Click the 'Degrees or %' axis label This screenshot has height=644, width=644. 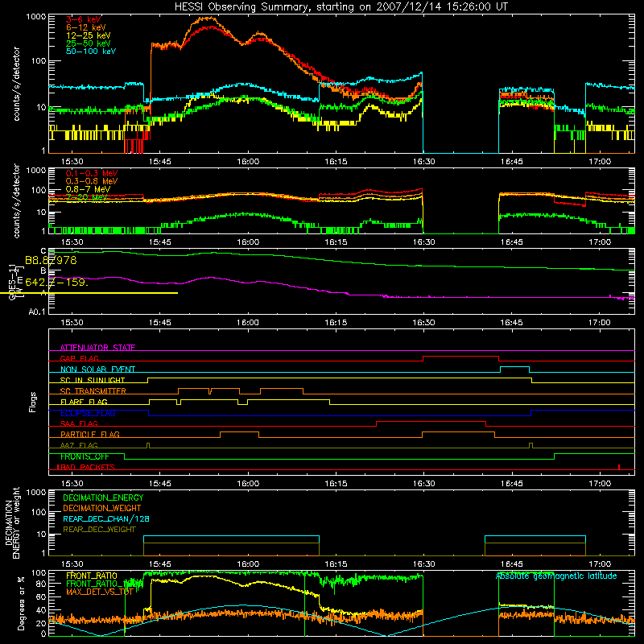click(21, 604)
